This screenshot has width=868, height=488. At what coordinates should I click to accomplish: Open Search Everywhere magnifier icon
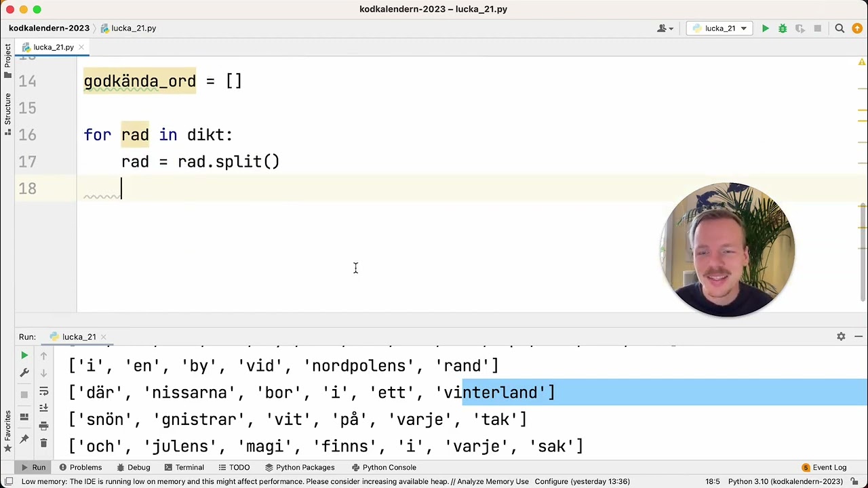840,28
